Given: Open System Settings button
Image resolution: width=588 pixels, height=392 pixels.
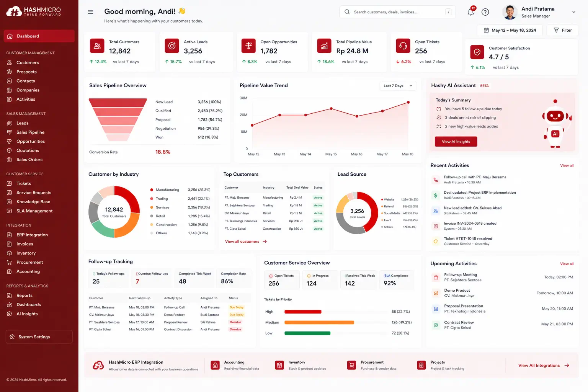Looking at the screenshot, I should 39,337.
